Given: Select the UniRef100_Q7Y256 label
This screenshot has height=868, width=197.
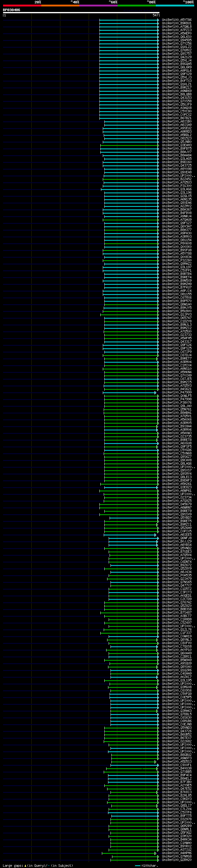Looking at the screenshot, I should coord(176,43).
